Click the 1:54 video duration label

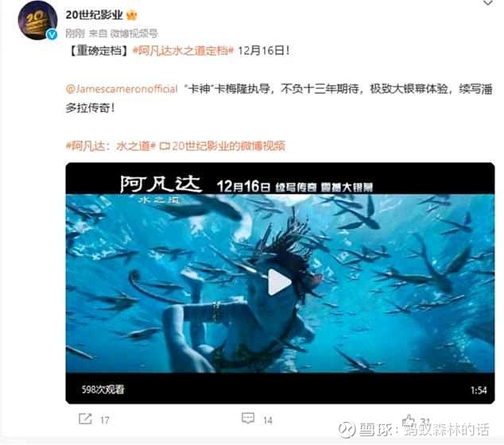coord(479,390)
